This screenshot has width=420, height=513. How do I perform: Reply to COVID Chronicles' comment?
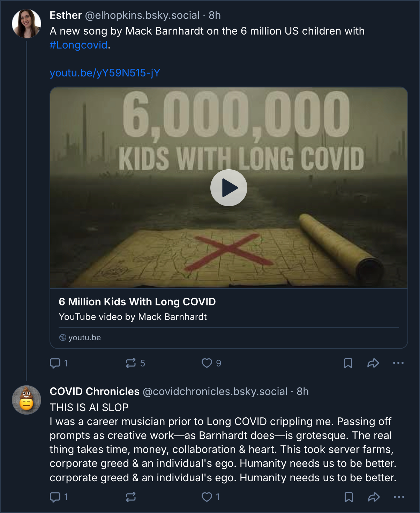(x=55, y=497)
